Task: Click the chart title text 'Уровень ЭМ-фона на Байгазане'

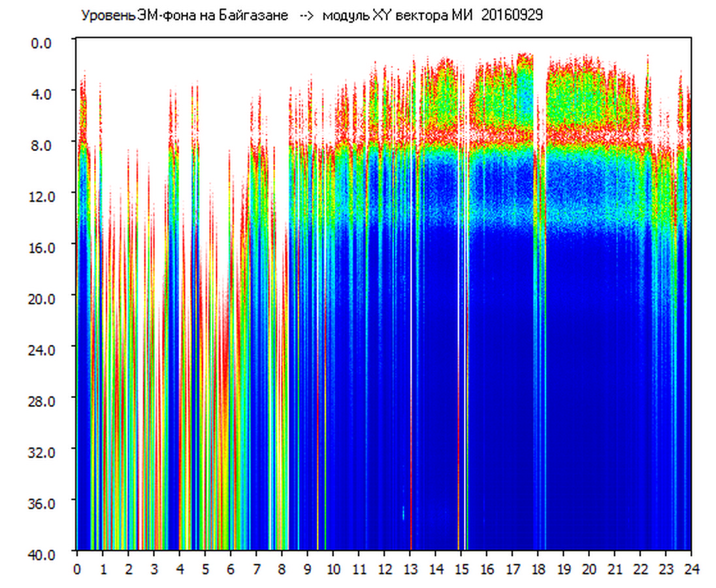Action: 185,16
